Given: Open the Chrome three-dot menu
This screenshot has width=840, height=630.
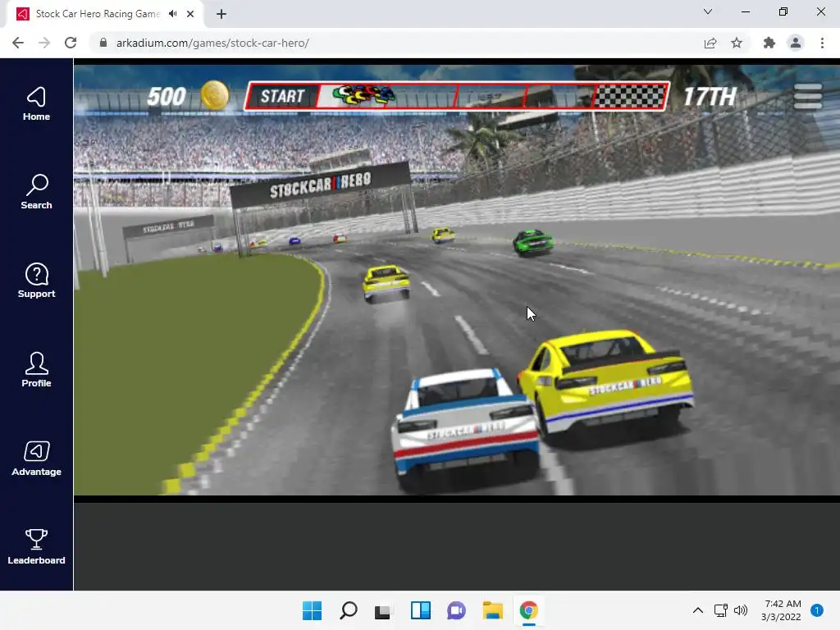Looking at the screenshot, I should click(822, 43).
